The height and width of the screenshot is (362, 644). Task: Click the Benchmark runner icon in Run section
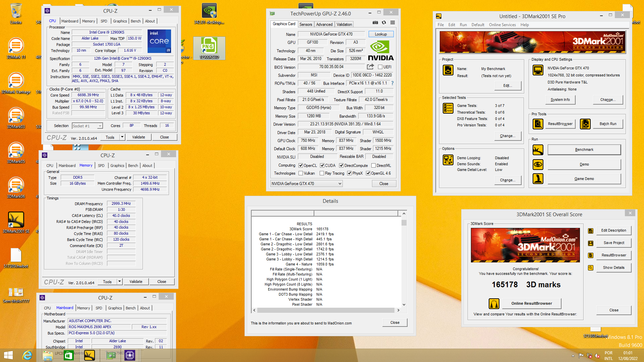pos(538,149)
